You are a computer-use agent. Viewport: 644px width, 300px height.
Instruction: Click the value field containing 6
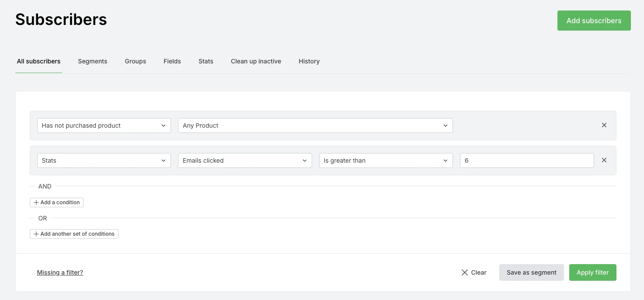click(x=526, y=160)
